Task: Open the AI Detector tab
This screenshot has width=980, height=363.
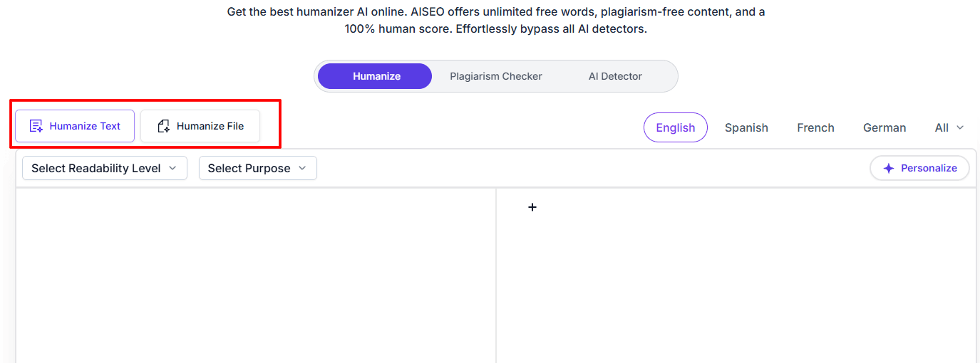Action: [615, 76]
